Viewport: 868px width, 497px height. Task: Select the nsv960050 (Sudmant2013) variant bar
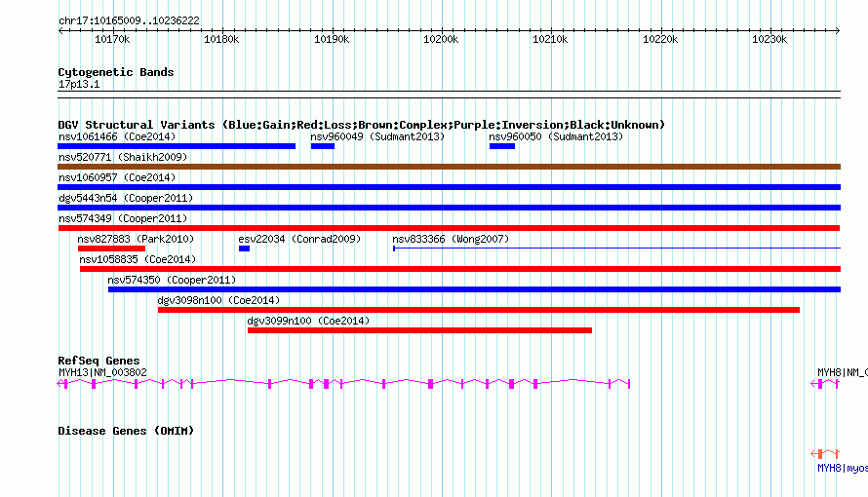click(502, 146)
